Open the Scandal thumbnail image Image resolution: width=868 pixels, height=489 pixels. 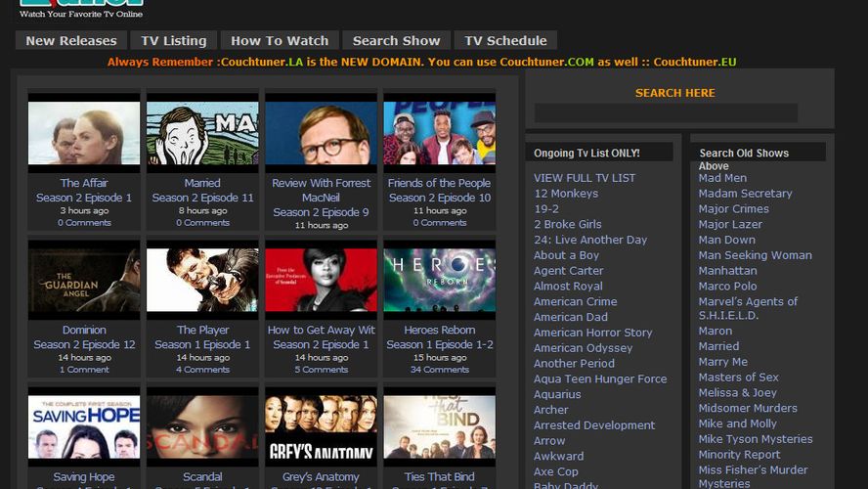click(202, 427)
